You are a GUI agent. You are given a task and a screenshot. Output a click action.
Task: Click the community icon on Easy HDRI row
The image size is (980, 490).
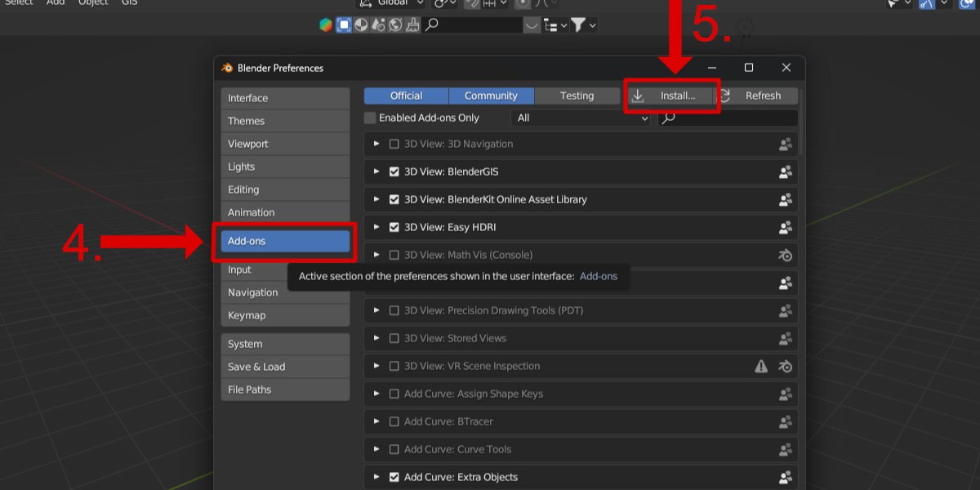click(786, 227)
